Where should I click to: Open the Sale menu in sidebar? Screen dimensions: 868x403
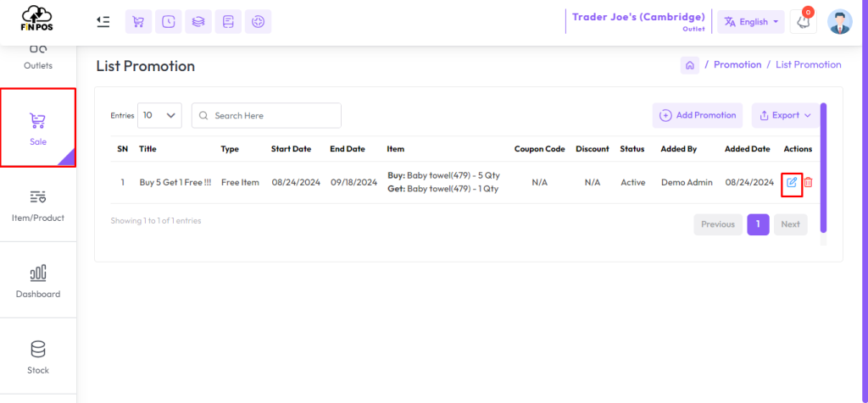pos(38,128)
